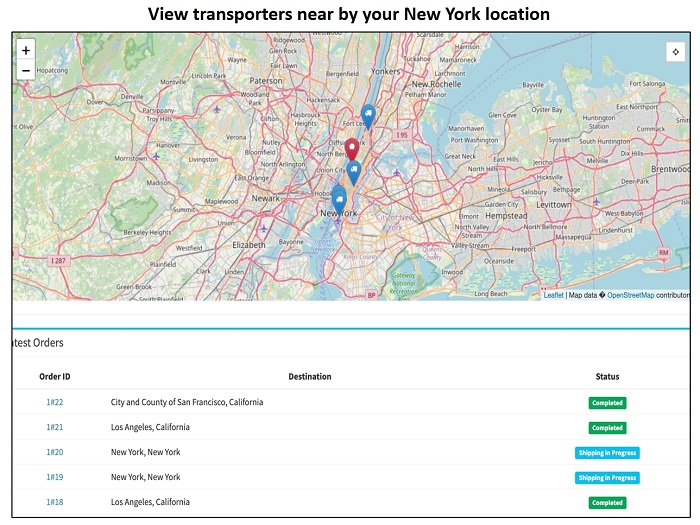Screen dimensions: 700x525
Task: Select the red home marker on map
Action: [x=352, y=149]
